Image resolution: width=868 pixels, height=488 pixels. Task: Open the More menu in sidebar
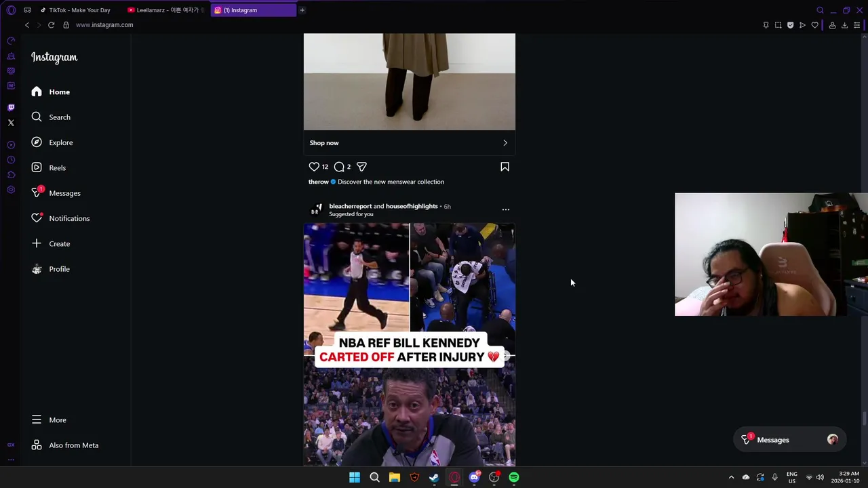click(x=48, y=420)
